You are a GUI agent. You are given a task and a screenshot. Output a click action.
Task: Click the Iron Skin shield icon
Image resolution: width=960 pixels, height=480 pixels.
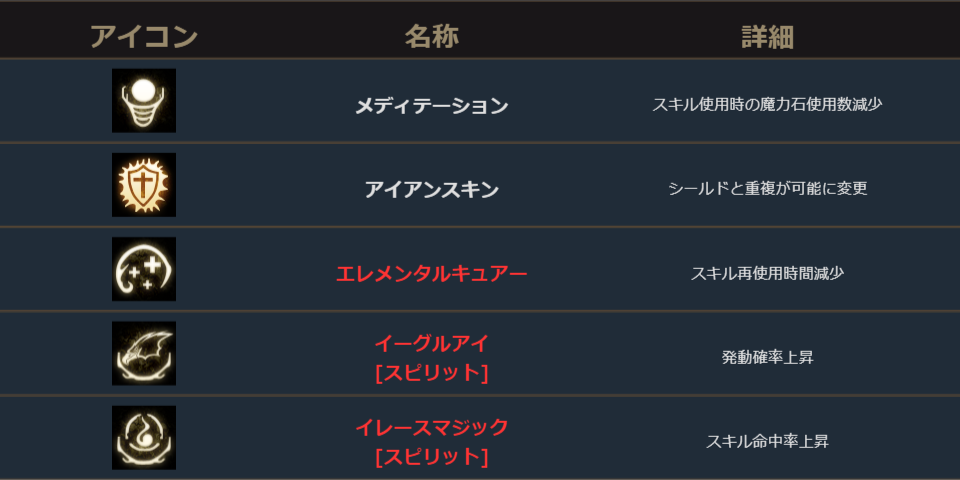(x=144, y=185)
